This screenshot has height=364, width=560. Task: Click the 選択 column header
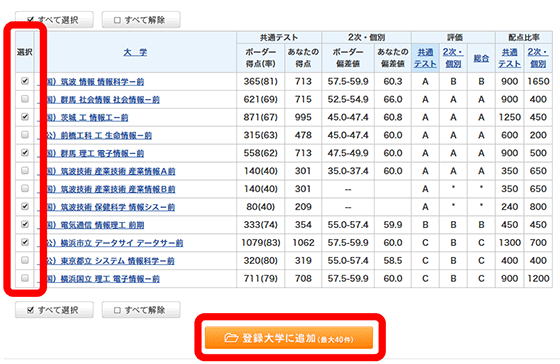tap(25, 52)
